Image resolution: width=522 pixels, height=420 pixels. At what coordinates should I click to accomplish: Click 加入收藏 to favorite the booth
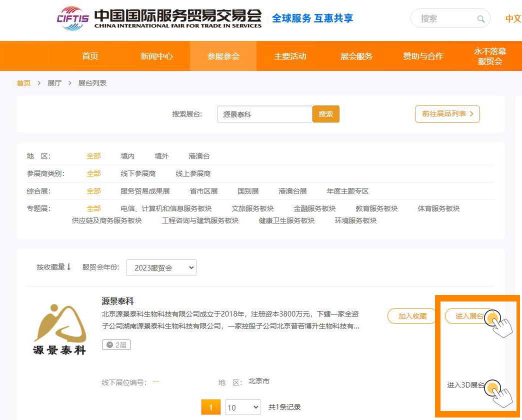[x=412, y=316]
